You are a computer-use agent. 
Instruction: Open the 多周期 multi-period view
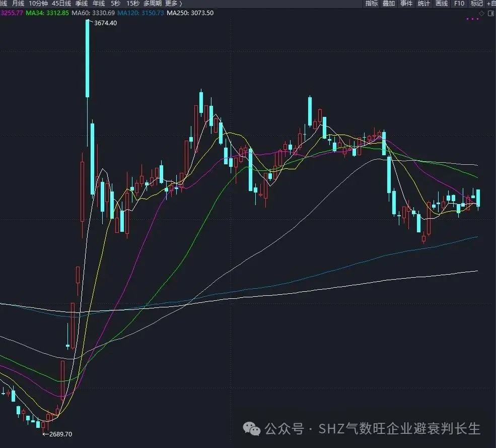tap(153, 4)
